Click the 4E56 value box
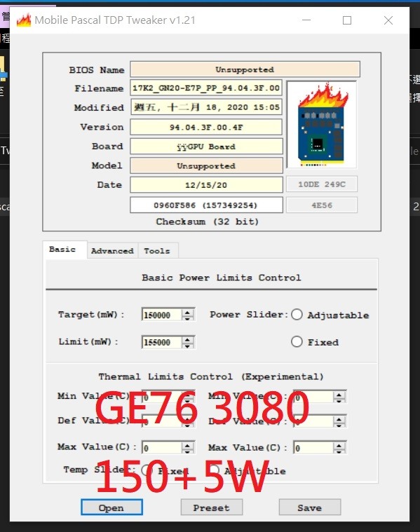 click(x=322, y=205)
